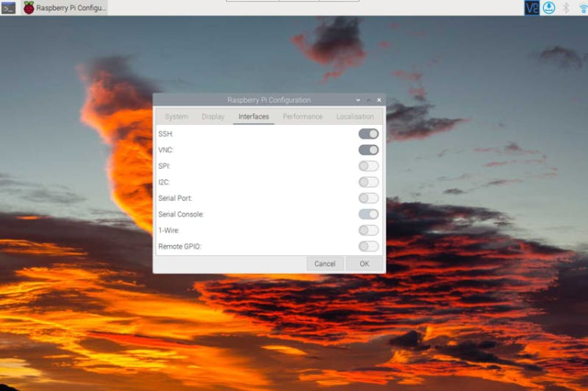588x391 pixels.
Task: Click the software update download icon
Action: (549, 8)
